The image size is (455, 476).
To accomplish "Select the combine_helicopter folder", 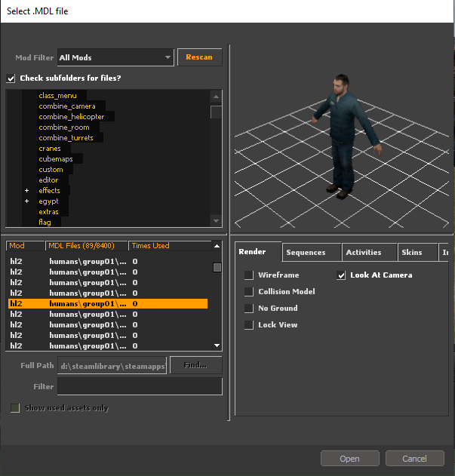I will 72,117.
